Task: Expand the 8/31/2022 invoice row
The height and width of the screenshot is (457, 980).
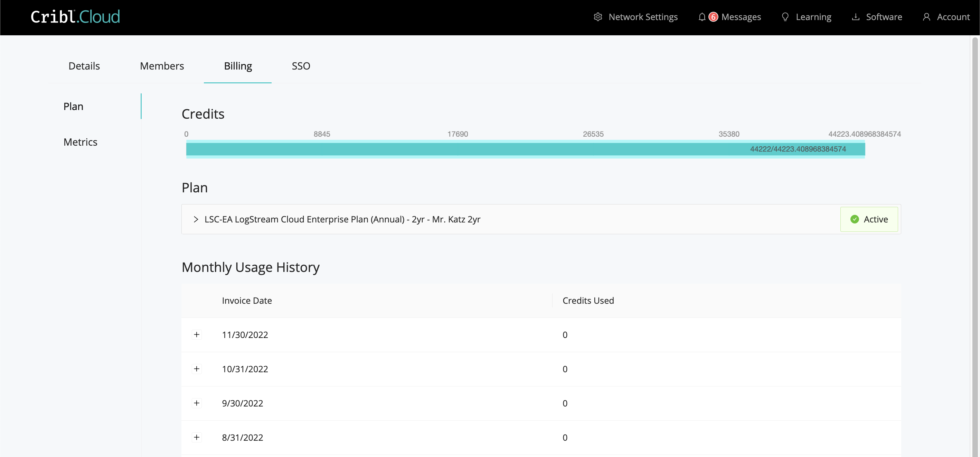Action: click(197, 438)
